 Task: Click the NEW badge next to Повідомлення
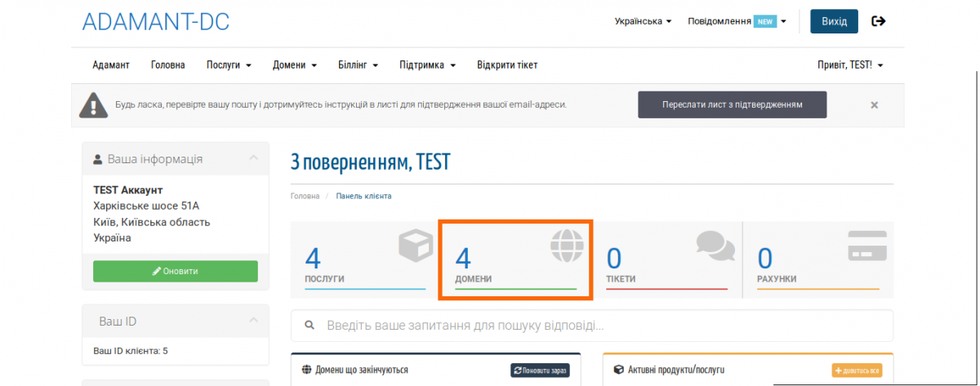pos(765,21)
